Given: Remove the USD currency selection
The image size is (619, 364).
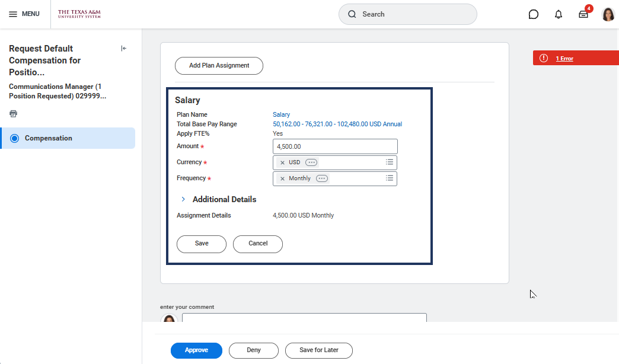Looking at the screenshot, I should coord(282,162).
